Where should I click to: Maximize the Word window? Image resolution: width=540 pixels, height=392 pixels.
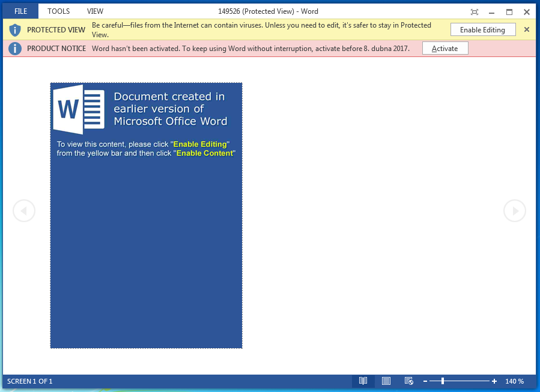pyautogui.click(x=509, y=12)
